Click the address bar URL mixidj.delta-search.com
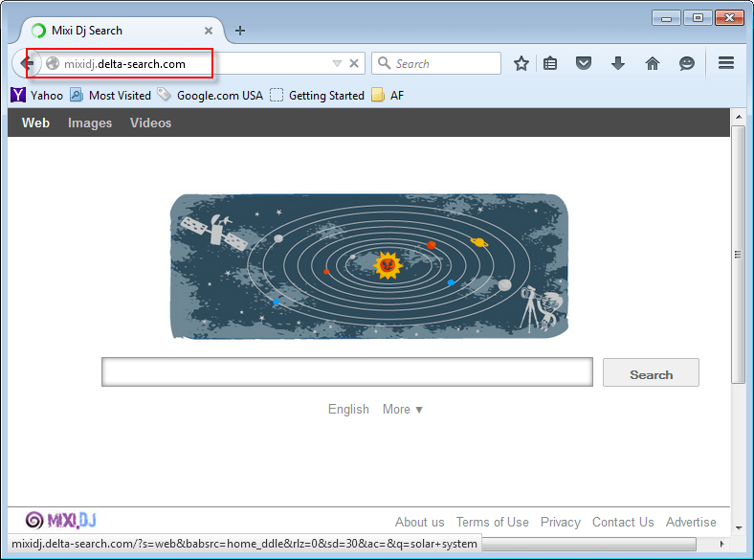The width and height of the screenshot is (754, 560). [x=124, y=64]
